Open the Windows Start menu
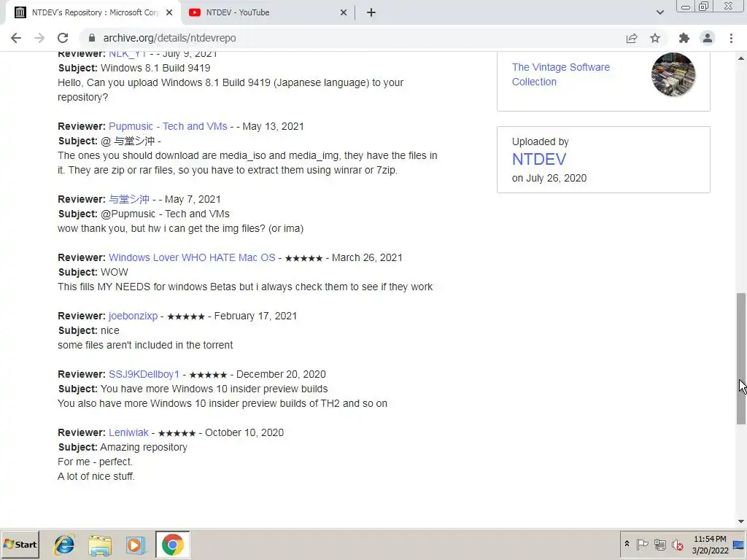Screen dimensions: 747x560 20,544
